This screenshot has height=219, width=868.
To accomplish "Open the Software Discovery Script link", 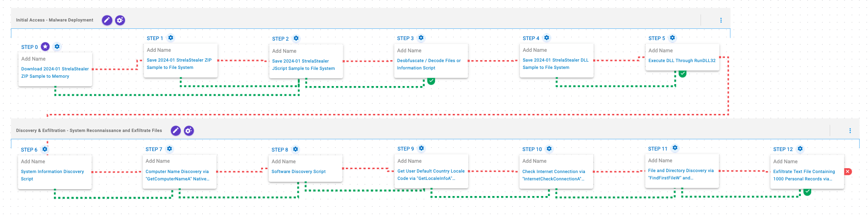I will coord(298,172).
